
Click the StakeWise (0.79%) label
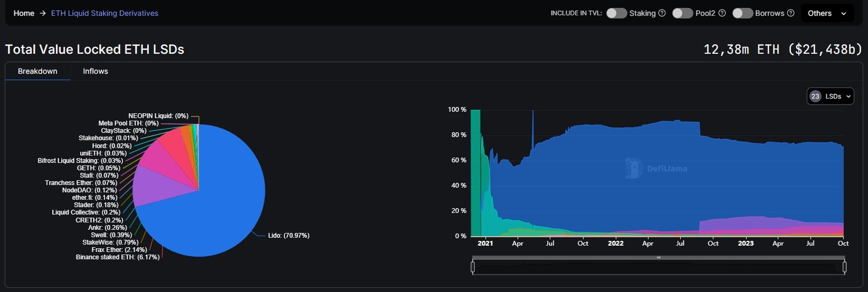tap(110, 242)
